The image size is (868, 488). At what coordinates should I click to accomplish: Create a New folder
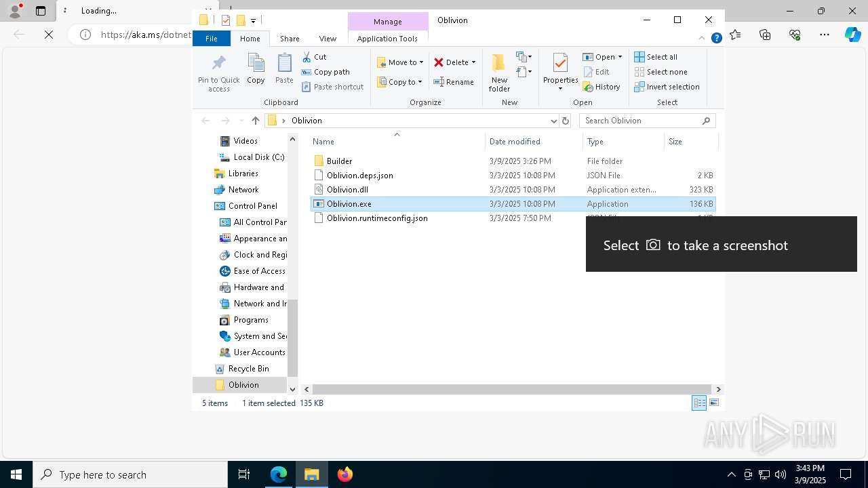499,73
